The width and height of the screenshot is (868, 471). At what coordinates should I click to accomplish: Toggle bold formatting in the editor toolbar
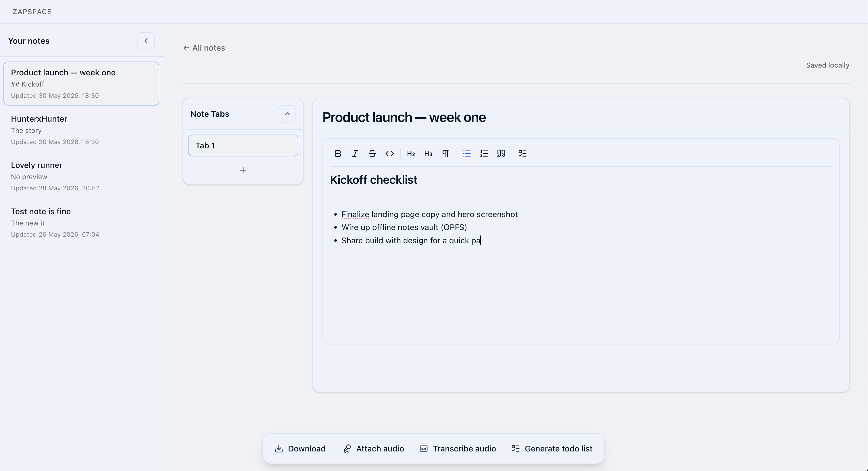point(338,154)
